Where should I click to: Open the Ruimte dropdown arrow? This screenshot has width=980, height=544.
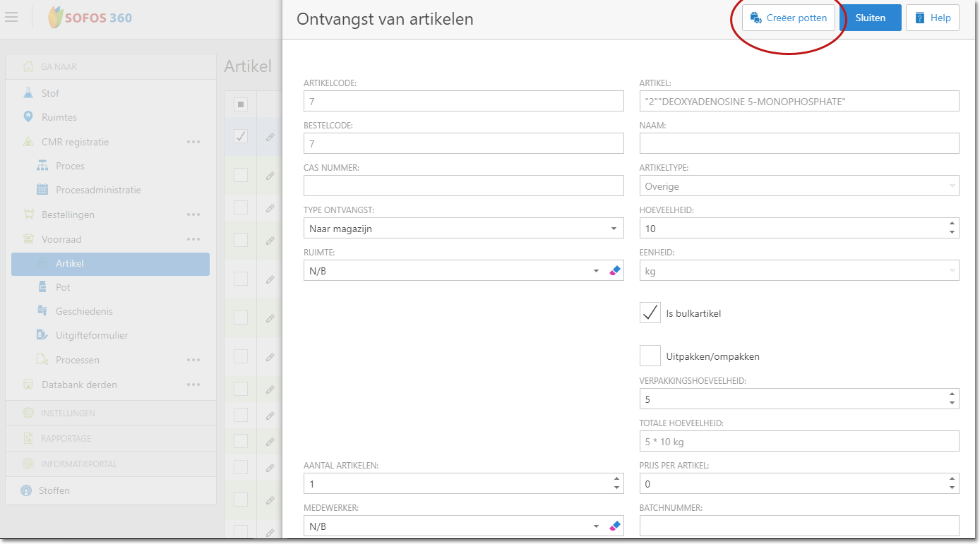pyautogui.click(x=596, y=271)
